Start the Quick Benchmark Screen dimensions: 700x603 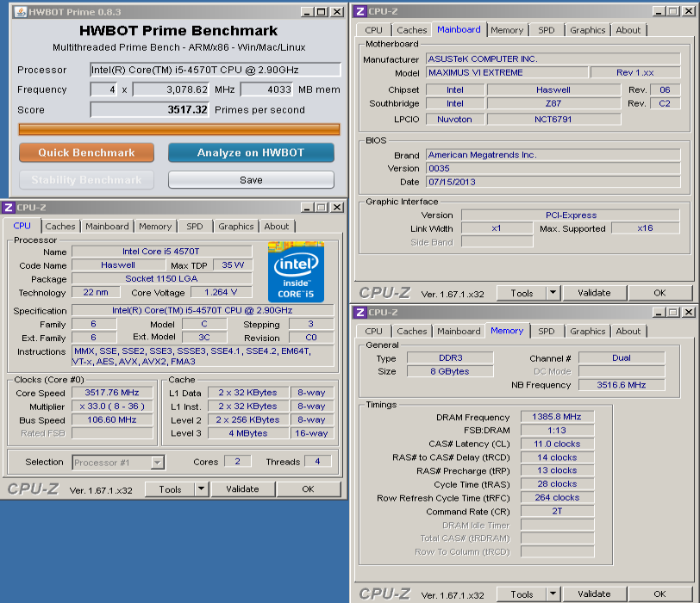(86, 152)
